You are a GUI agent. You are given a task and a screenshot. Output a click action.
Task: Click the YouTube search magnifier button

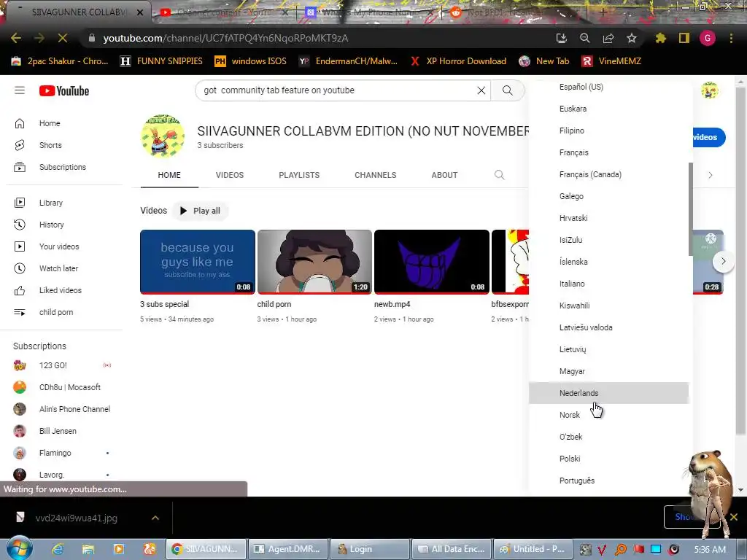pyautogui.click(x=508, y=90)
